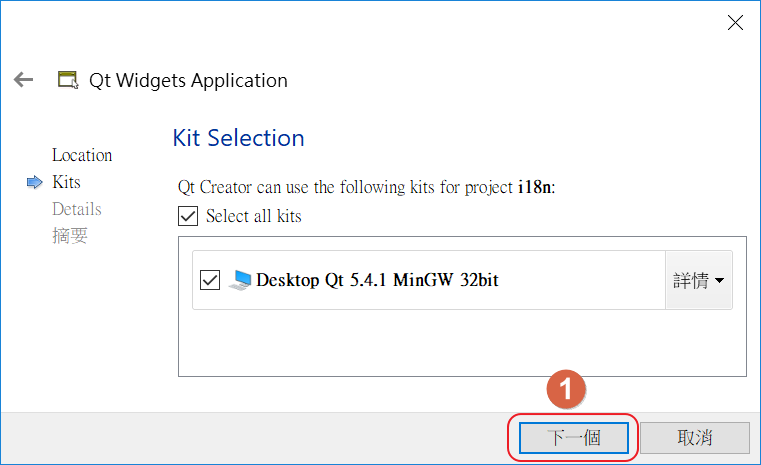Click the orange number 1 marker
This screenshot has width=761, height=465.
(566, 389)
